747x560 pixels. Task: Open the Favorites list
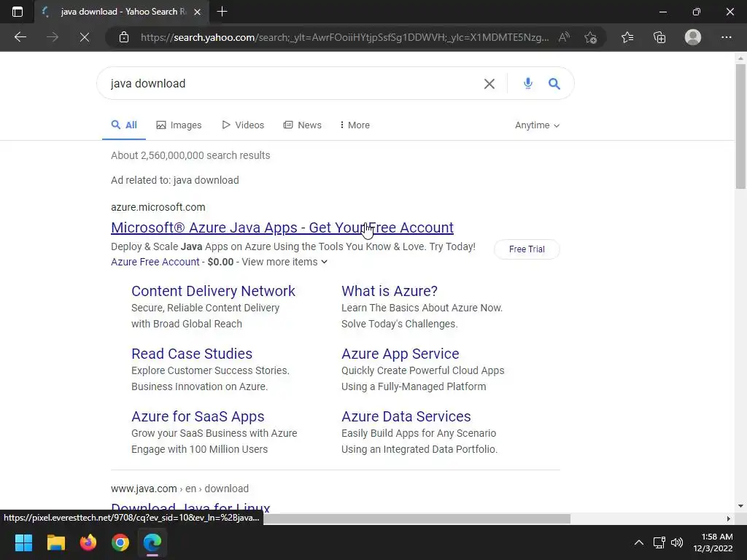[627, 37]
